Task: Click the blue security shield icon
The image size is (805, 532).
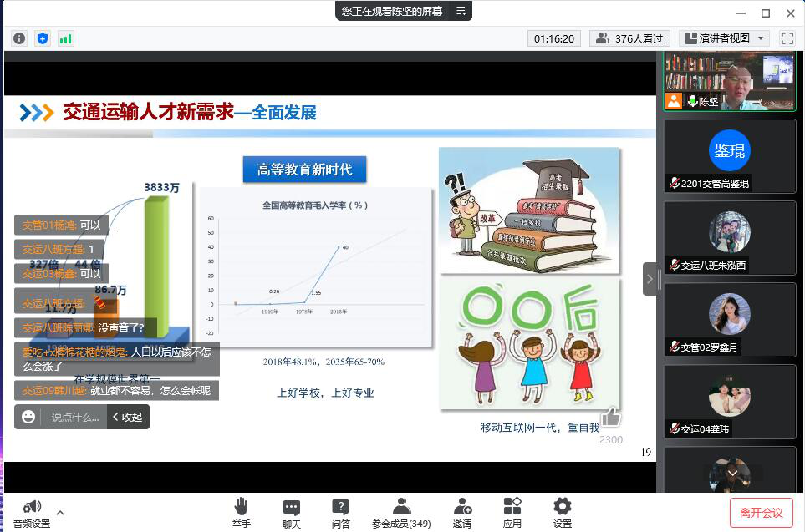Action: pos(43,38)
